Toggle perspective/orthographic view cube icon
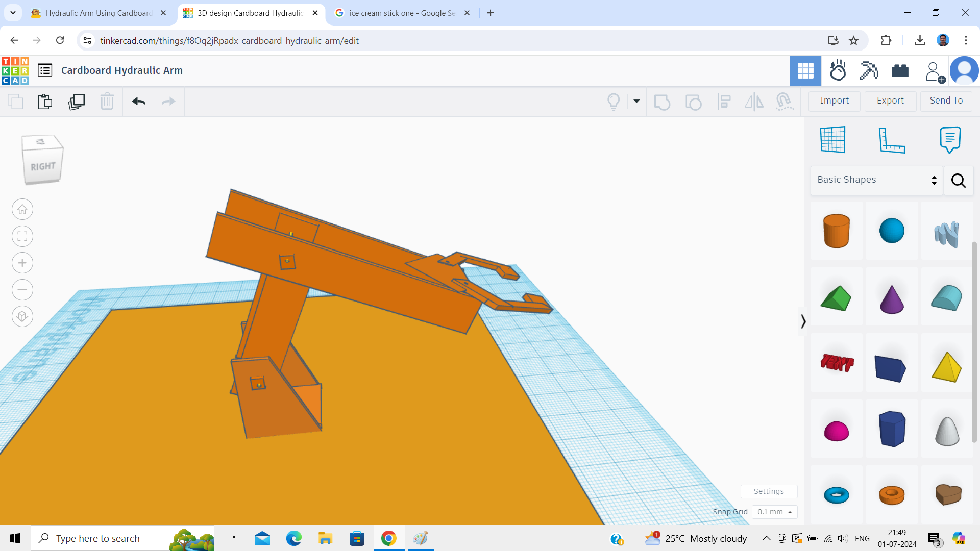Viewport: 980px width, 551px height. pos(22,316)
